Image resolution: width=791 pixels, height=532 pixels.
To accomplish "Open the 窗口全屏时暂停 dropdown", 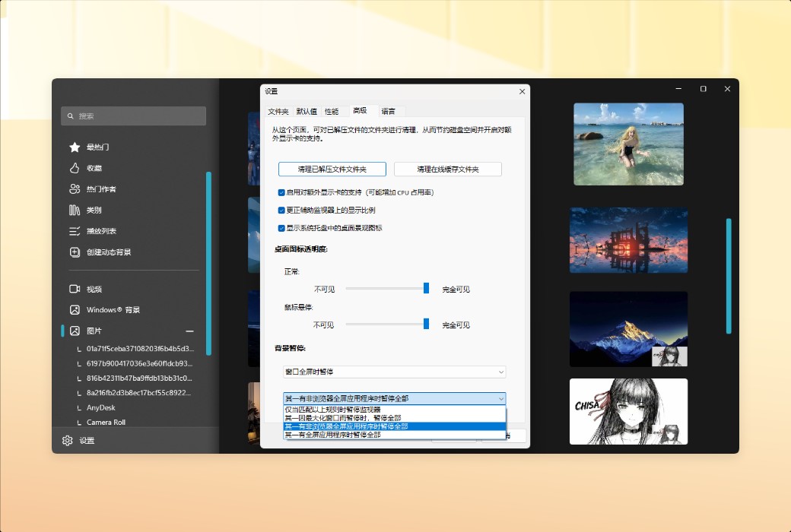I will [393, 372].
